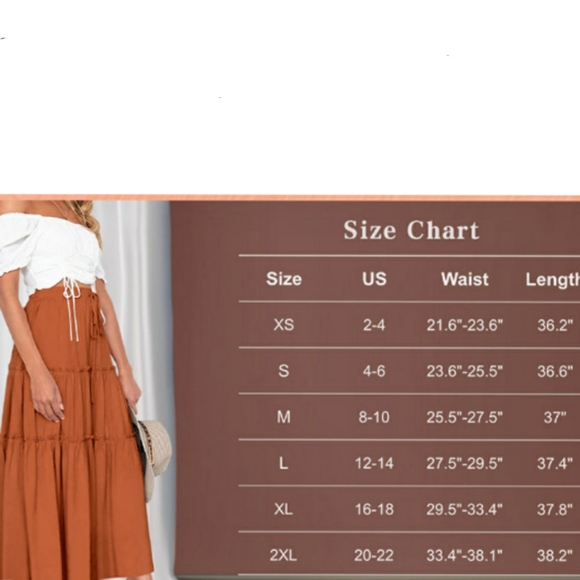
Task: Click the 33.4"-38.1" waist cell
Action: click(x=465, y=555)
